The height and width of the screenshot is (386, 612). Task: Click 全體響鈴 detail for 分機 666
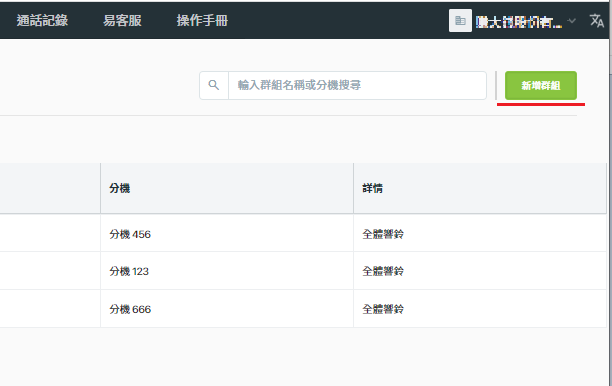(383, 309)
